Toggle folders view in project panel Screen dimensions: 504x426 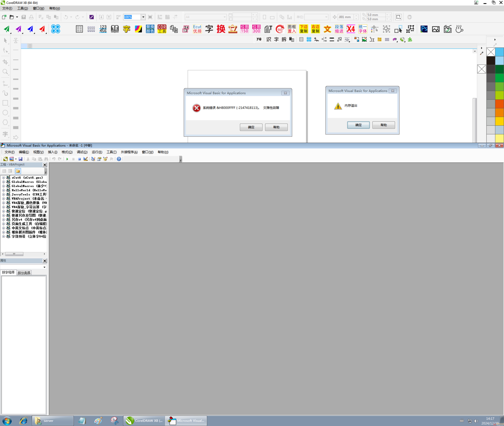pos(18,171)
